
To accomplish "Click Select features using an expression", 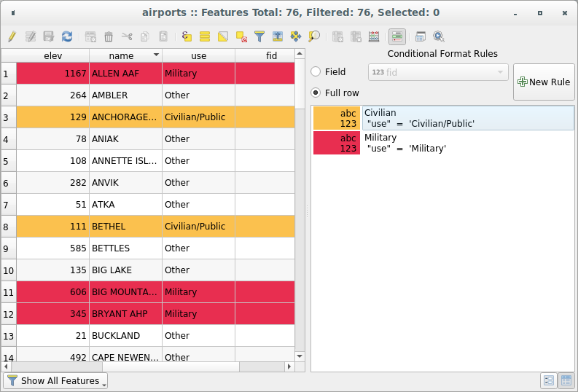I will 187,36.
